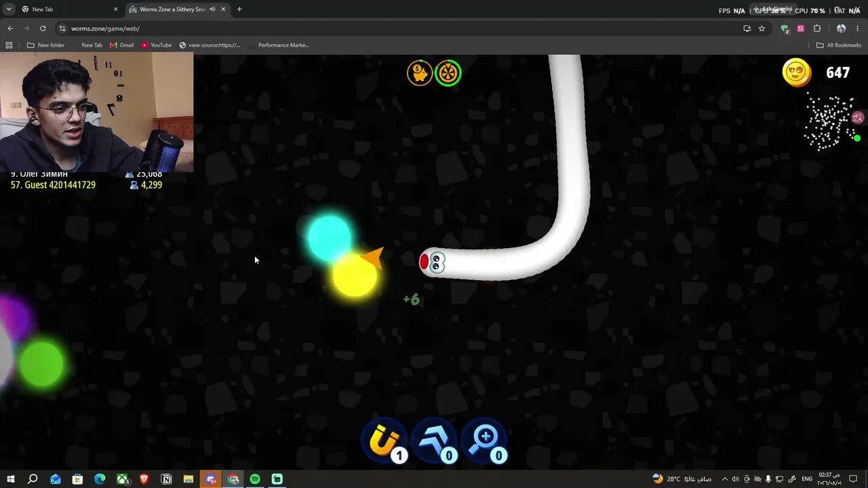Click the yellow glowing food orb
Screen dimensions: 868x488
[355, 275]
